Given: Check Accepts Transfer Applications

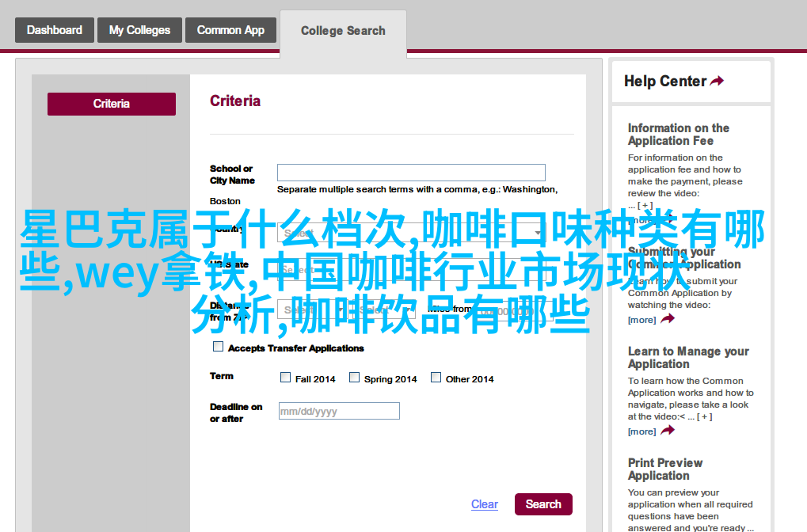Looking at the screenshot, I should pos(219,347).
